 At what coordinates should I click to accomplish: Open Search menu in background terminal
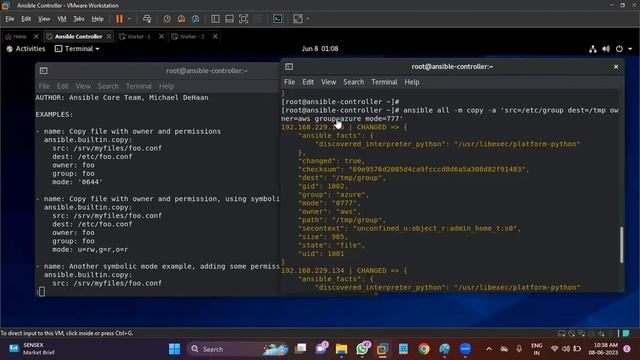[x=108, y=86]
